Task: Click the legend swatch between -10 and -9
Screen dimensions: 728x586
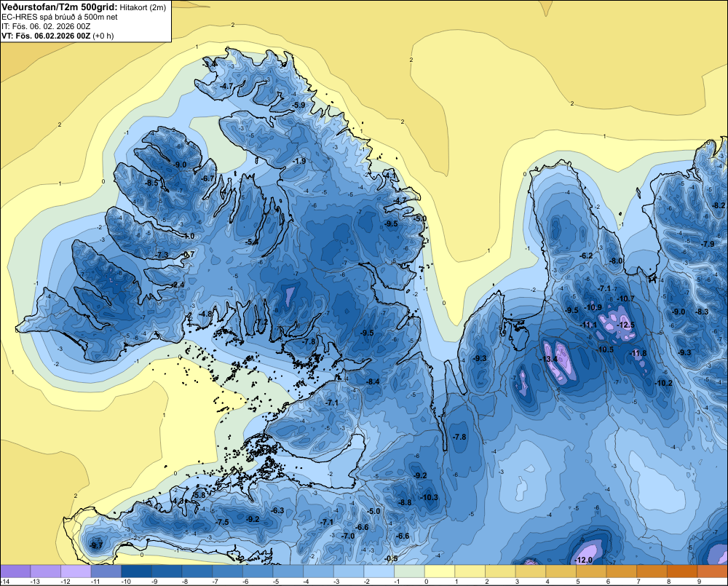Action: point(137,571)
